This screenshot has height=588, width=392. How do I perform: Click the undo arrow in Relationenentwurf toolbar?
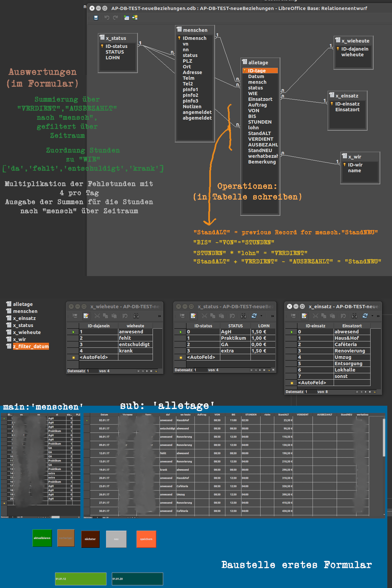click(x=107, y=18)
